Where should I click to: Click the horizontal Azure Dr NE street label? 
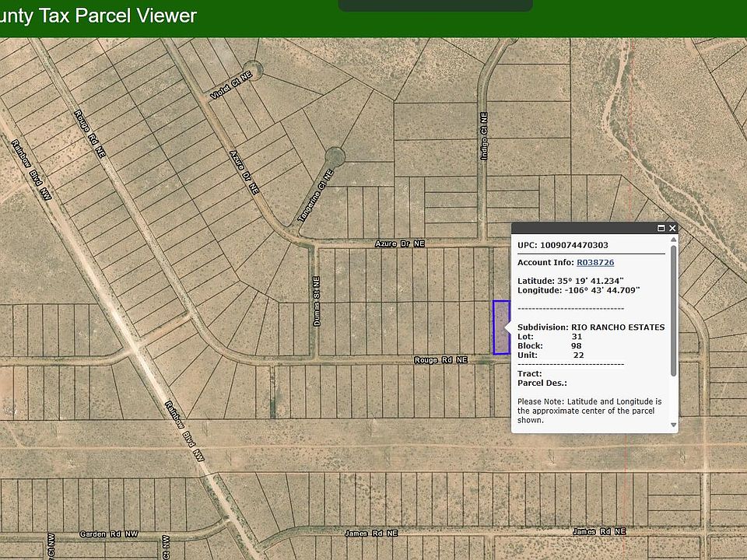click(400, 243)
